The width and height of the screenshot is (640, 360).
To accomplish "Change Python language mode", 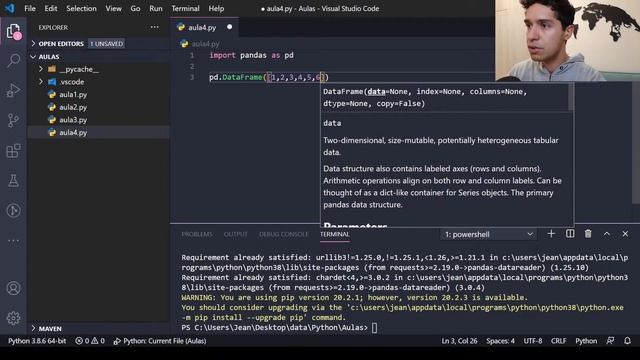I will (x=586, y=341).
